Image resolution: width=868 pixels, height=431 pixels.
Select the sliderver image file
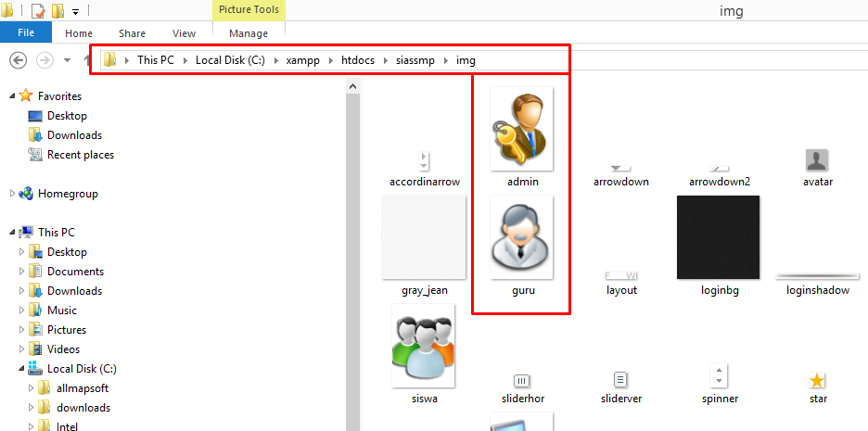click(x=620, y=388)
